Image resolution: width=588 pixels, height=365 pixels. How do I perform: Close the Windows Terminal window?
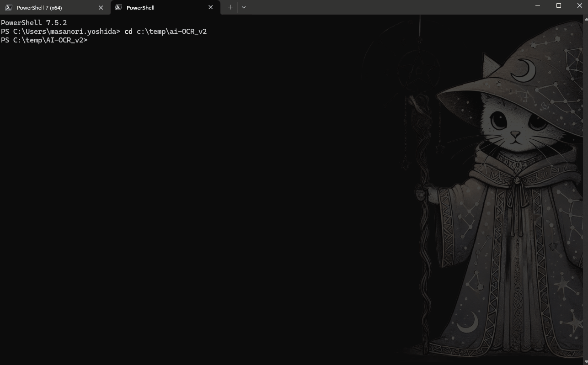(579, 5)
